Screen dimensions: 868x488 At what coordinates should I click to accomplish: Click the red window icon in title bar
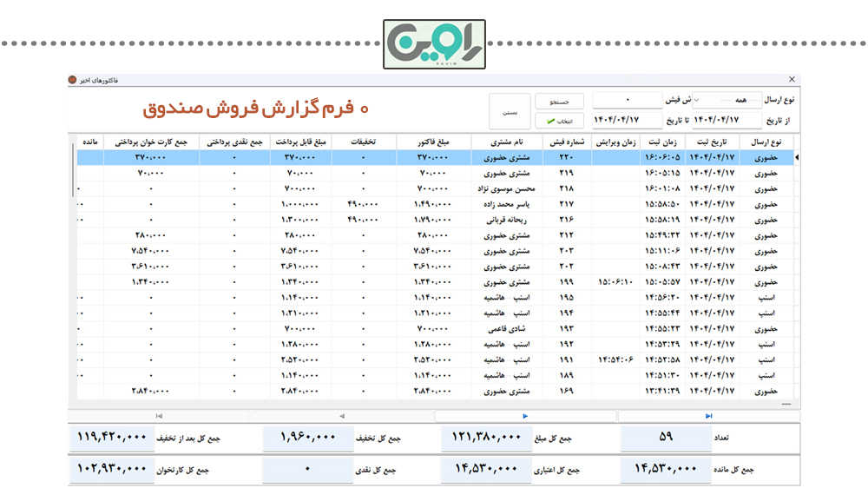[72, 80]
